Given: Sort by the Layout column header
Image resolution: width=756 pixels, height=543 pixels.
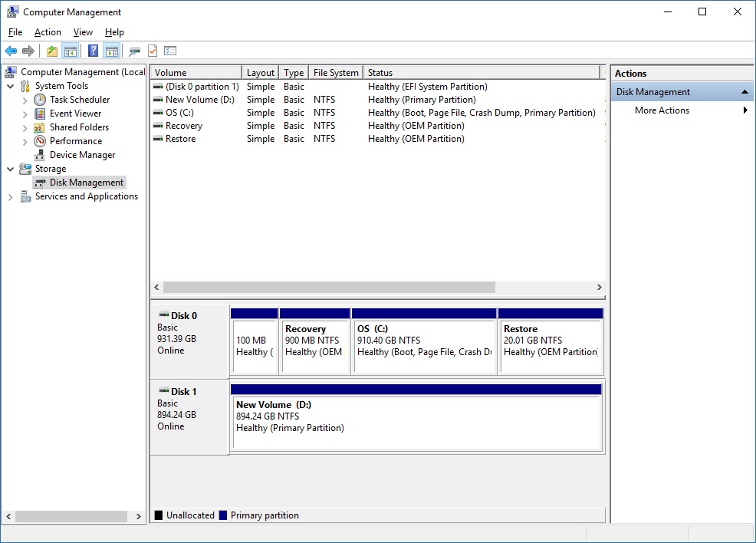Looking at the screenshot, I should point(260,72).
